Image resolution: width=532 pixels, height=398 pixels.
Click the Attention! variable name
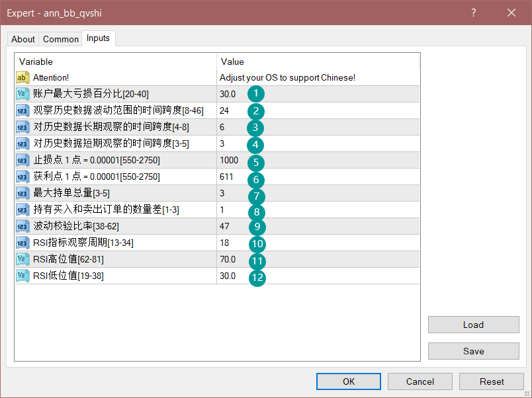point(51,77)
